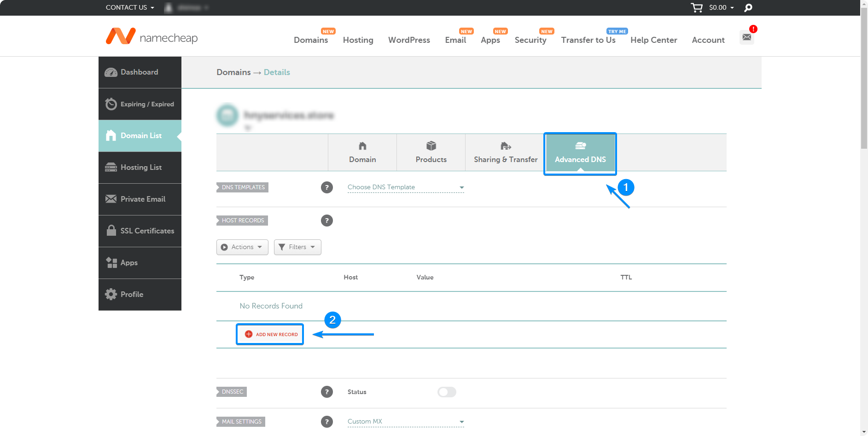Viewport: 868px width, 436px height.
Task: Click the Sharing & Transfer arrow icon
Action: click(506, 146)
